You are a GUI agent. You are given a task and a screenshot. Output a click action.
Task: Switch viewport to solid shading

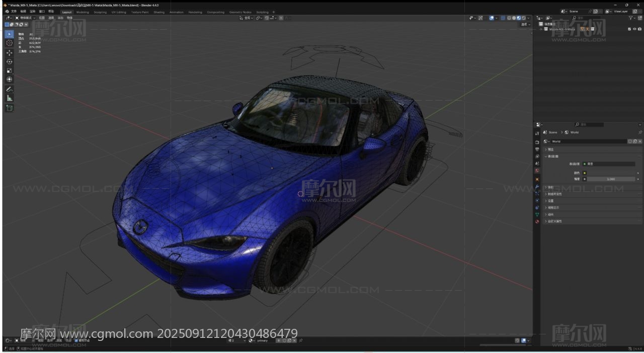pyautogui.click(x=514, y=18)
